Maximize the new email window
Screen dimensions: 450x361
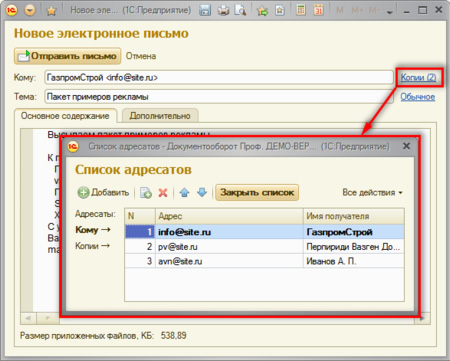422,10
